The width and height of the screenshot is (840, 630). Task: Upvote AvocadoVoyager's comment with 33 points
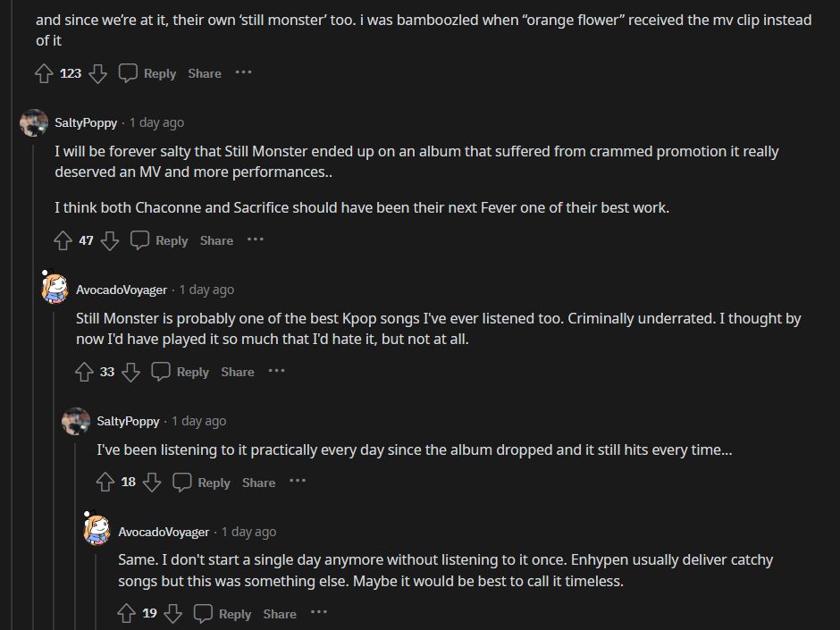click(x=85, y=372)
